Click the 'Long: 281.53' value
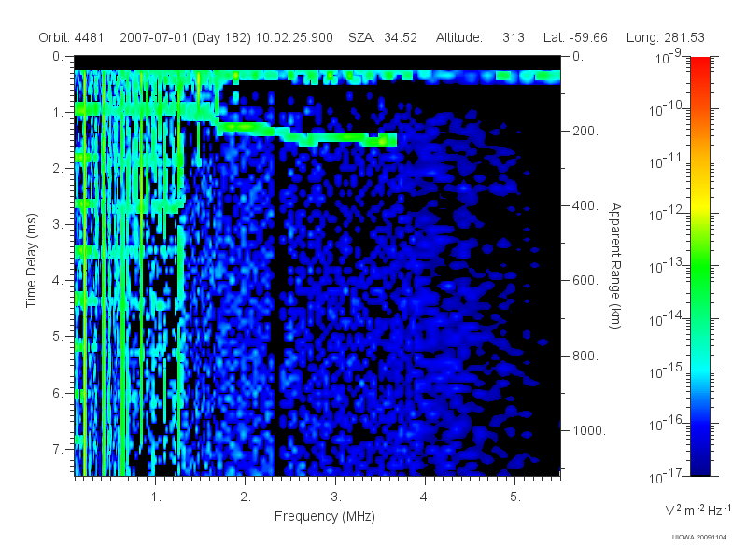The image size is (747, 560). pos(665,37)
